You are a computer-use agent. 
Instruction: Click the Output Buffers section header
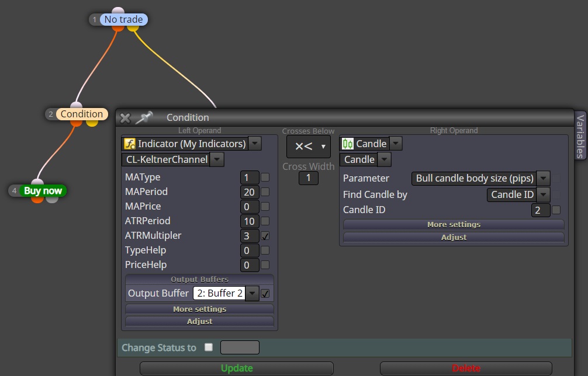pyautogui.click(x=199, y=280)
